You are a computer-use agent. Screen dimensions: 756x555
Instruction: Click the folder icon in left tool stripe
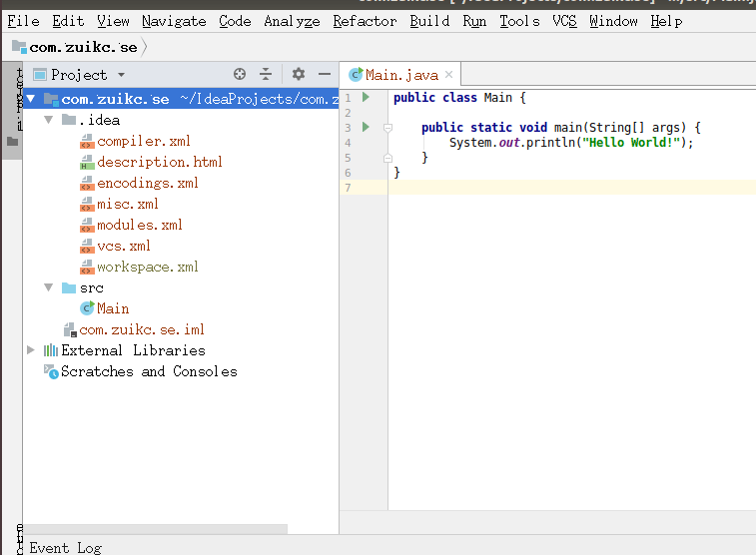click(13, 141)
